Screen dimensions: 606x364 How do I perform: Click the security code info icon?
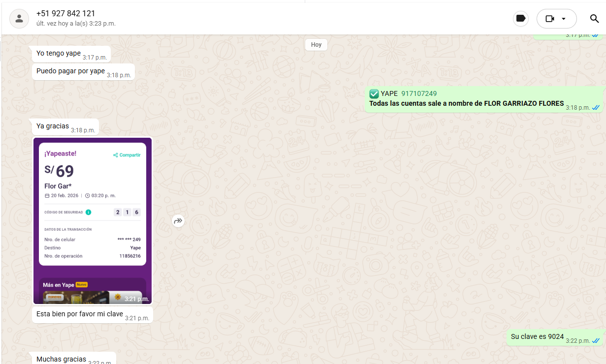[88, 212]
